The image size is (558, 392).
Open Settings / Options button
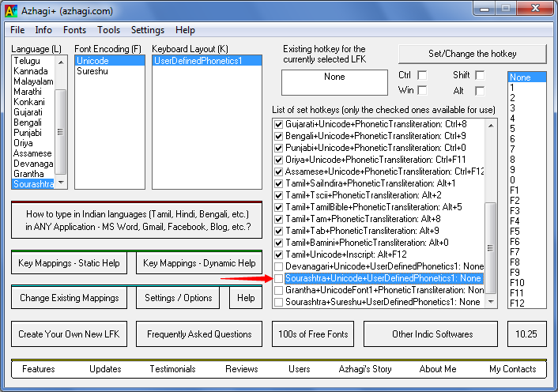(x=178, y=298)
